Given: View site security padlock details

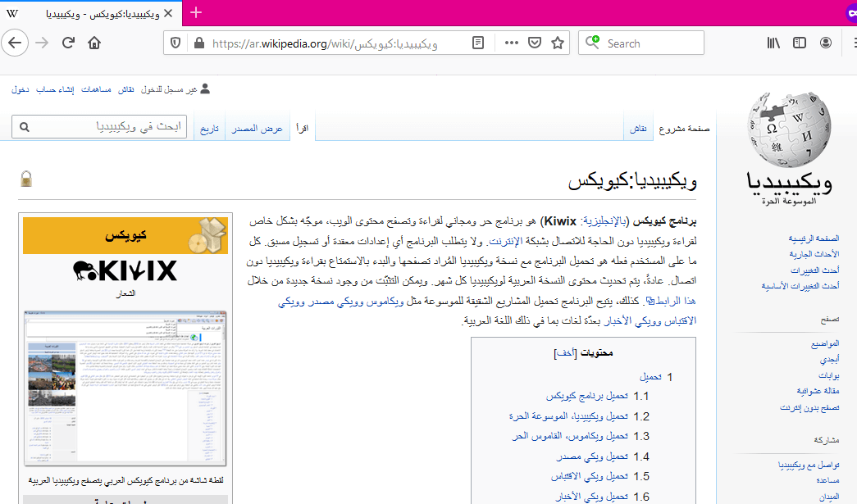Looking at the screenshot, I should (199, 43).
